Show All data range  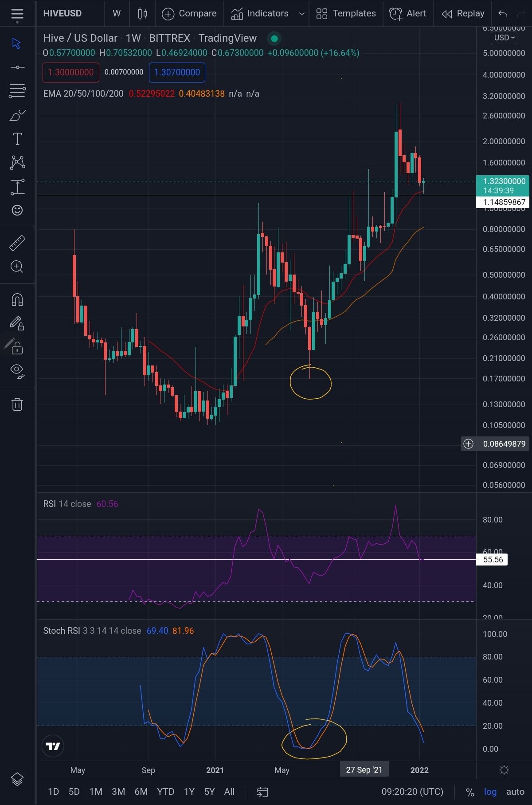point(229,792)
